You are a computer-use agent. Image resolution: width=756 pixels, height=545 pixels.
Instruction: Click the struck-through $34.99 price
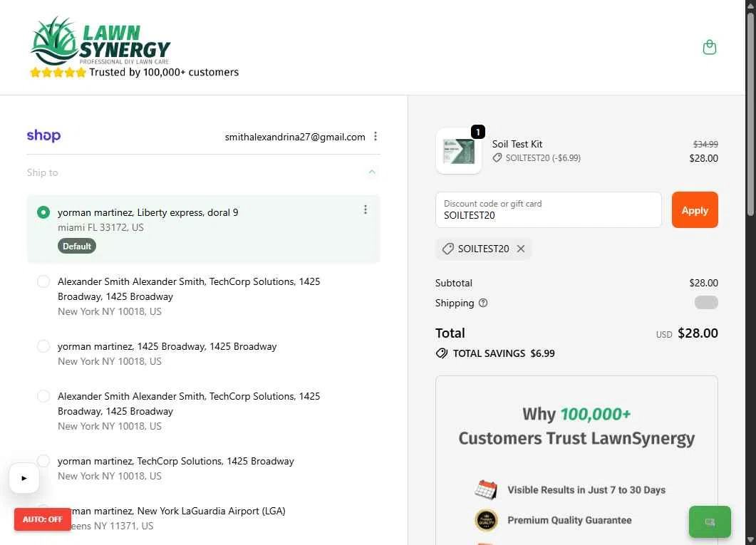[705, 144]
